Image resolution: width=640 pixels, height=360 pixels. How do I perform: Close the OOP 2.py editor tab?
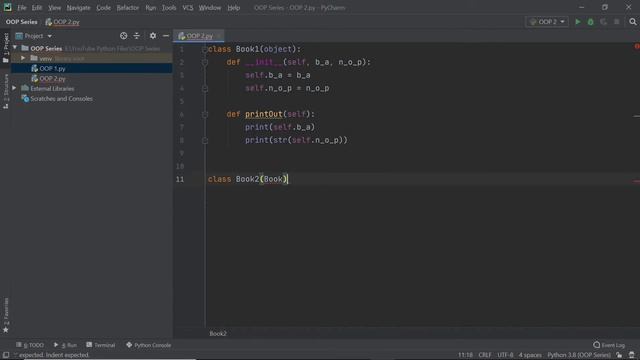(x=219, y=36)
